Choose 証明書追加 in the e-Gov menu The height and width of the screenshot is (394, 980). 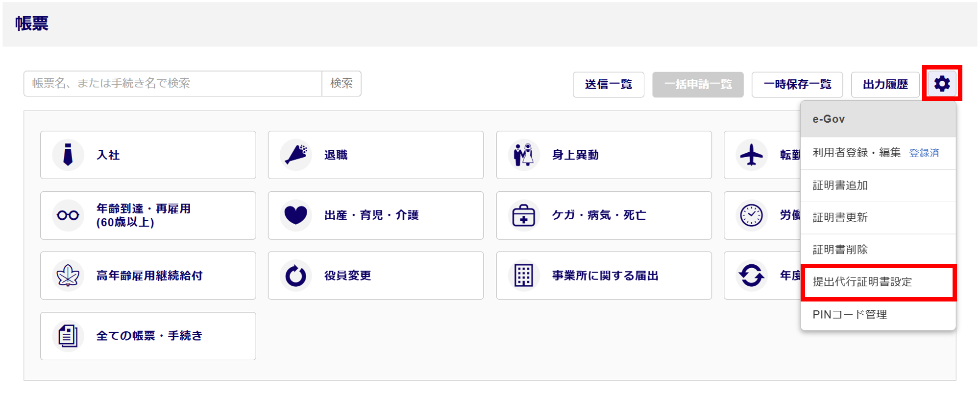[x=840, y=185]
